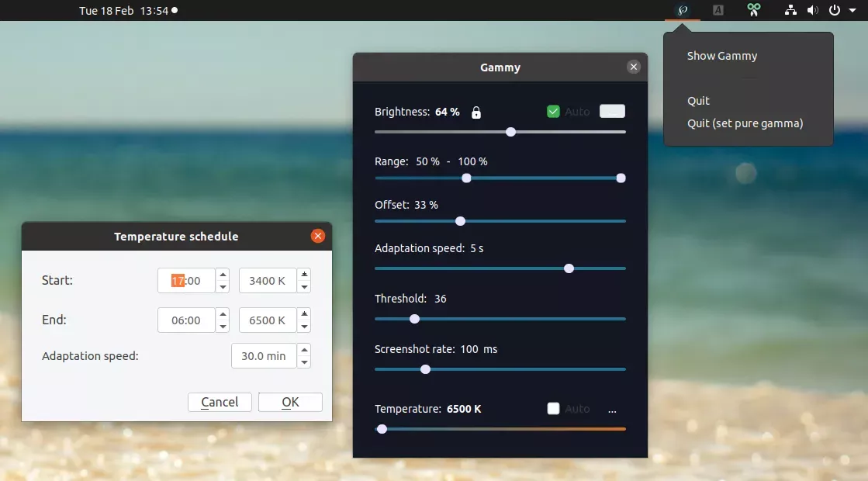The width and height of the screenshot is (868, 481).
Task: Cancel the temperature schedule changes
Action: [220, 402]
